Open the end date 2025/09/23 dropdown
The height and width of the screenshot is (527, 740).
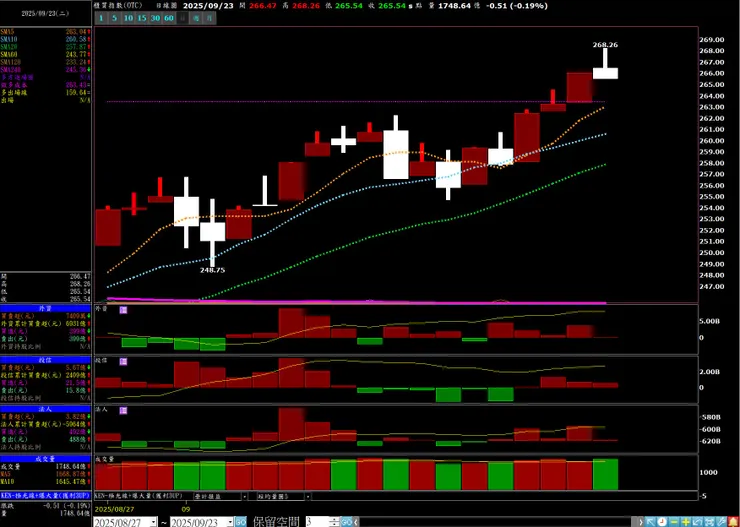[230, 522]
